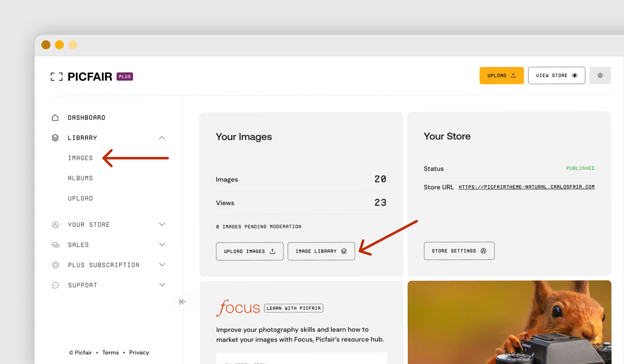The image size is (624, 364).
Task: Open the store URL link
Action: (526, 187)
